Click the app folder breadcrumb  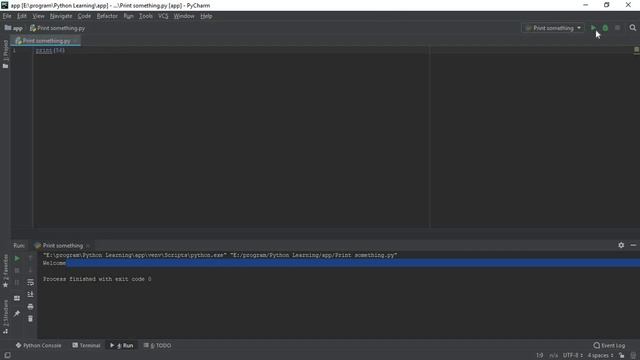point(13,28)
